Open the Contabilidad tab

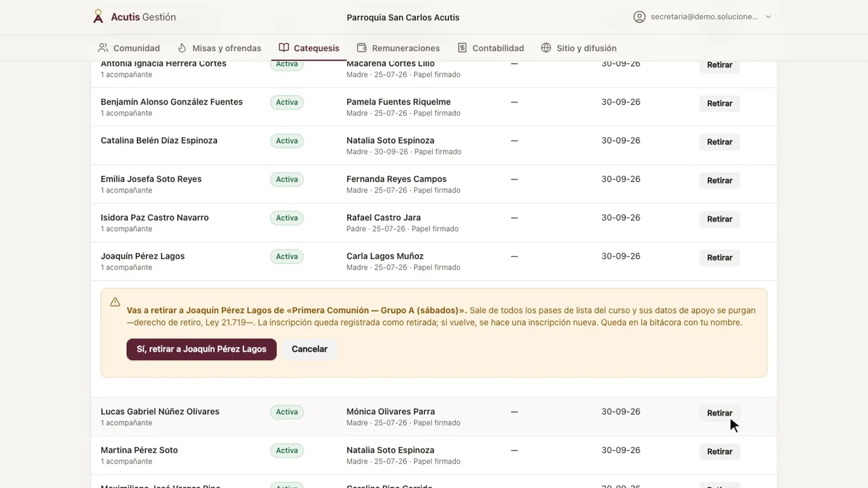click(x=491, y=48)
